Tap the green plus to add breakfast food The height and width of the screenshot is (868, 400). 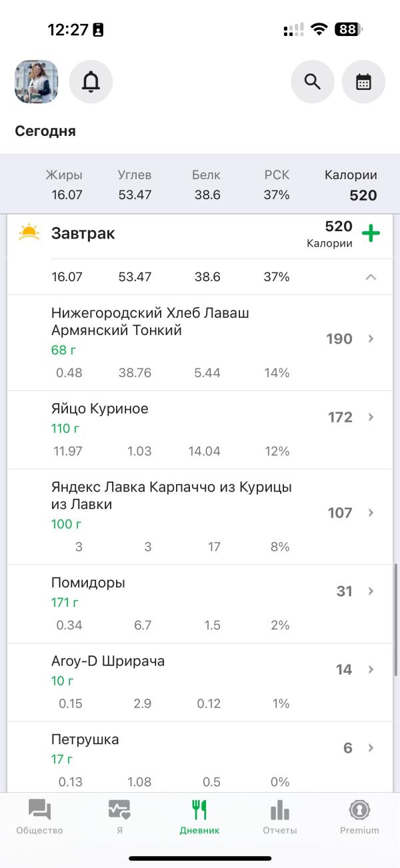(371, 233)
